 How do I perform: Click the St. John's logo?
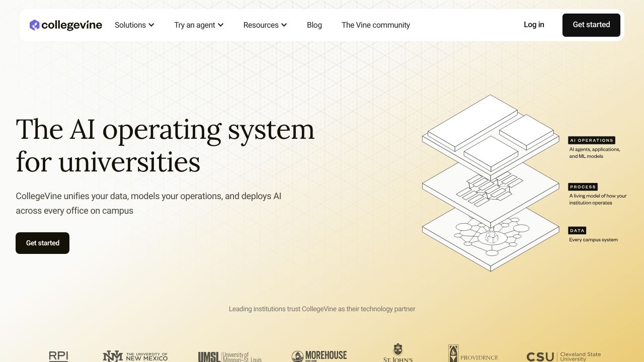click(x=398, y=353)
